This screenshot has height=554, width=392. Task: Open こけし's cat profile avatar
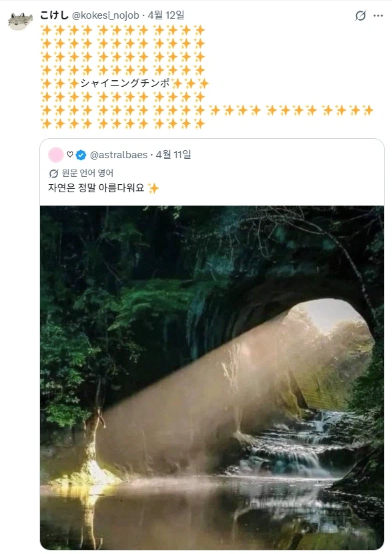coord(20,21)
